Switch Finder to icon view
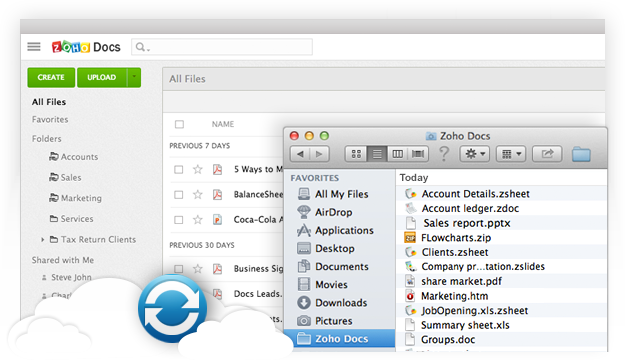This screenshot has width=625, height=360. click(356, 154)
